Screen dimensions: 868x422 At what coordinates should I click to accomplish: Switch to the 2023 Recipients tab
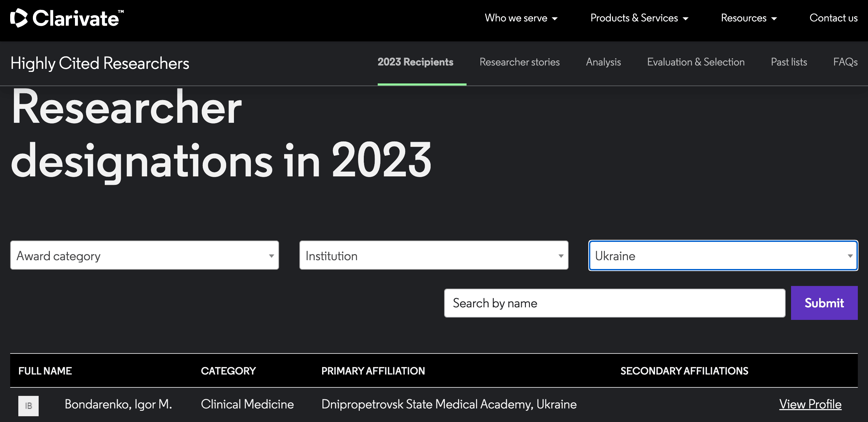(x=415, y=62)
